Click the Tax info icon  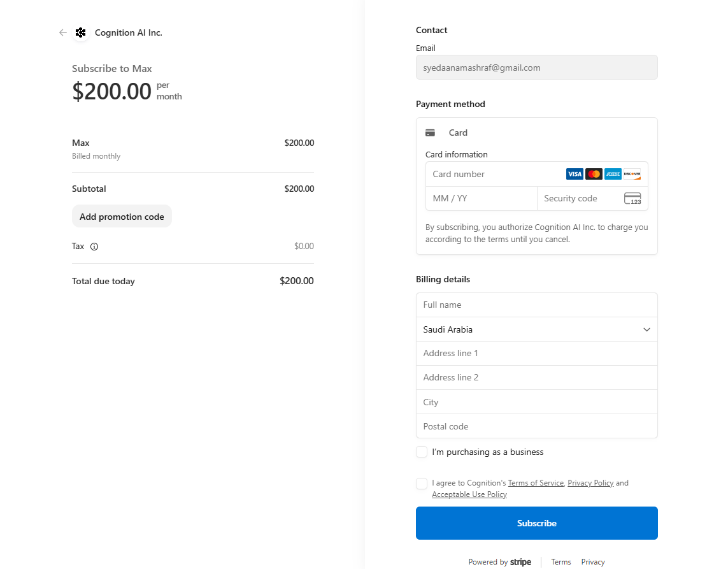(x=94, y=247)
